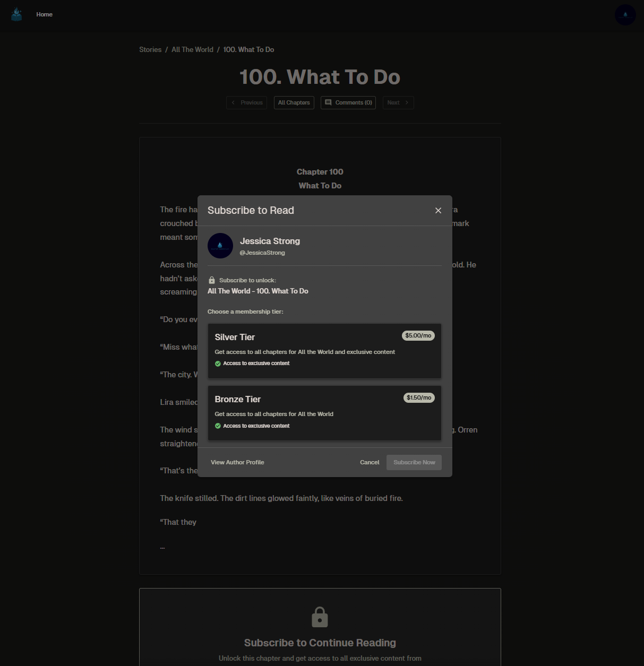This screenshot has height=666, width=644.
Task: Click 'Home' in the top navigation
Action: (44, 14)
